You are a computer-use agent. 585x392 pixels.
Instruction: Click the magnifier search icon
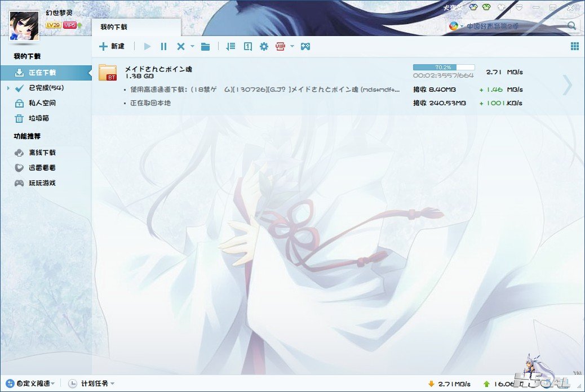click(571, 26)
